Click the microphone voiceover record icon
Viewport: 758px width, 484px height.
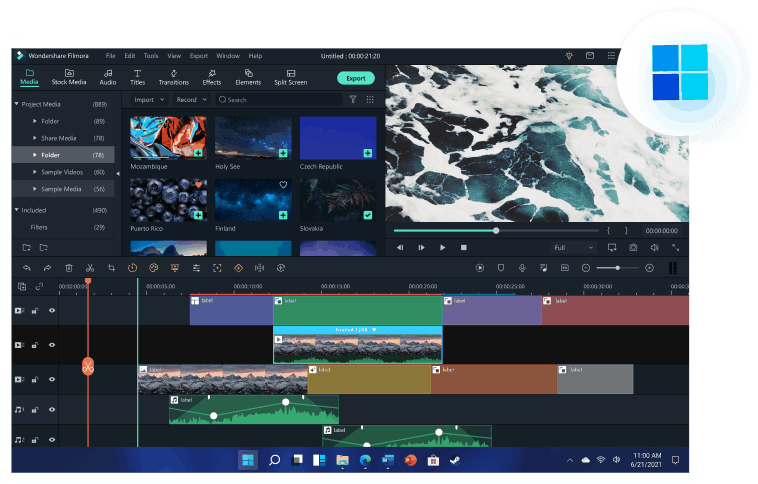point(522,268)
